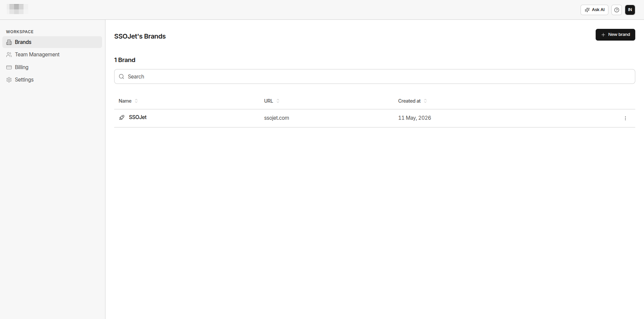Sort brands by URL column
This screenshot has height=319, width=644.
click(x=272, y=101)
